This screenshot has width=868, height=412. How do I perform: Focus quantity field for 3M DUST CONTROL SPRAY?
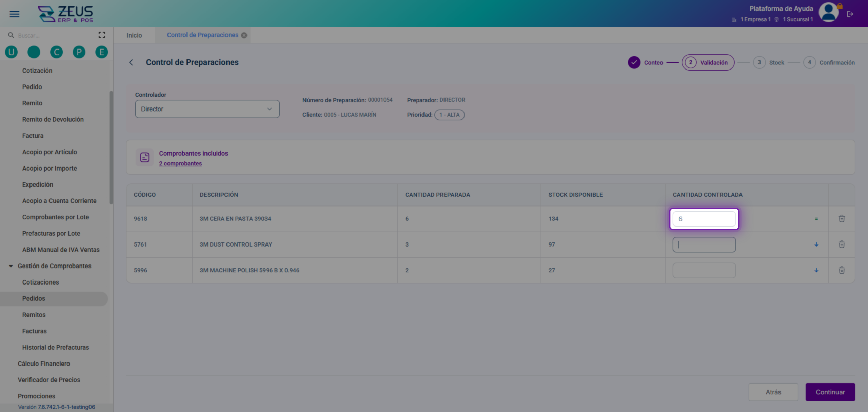tap(704, 244)
